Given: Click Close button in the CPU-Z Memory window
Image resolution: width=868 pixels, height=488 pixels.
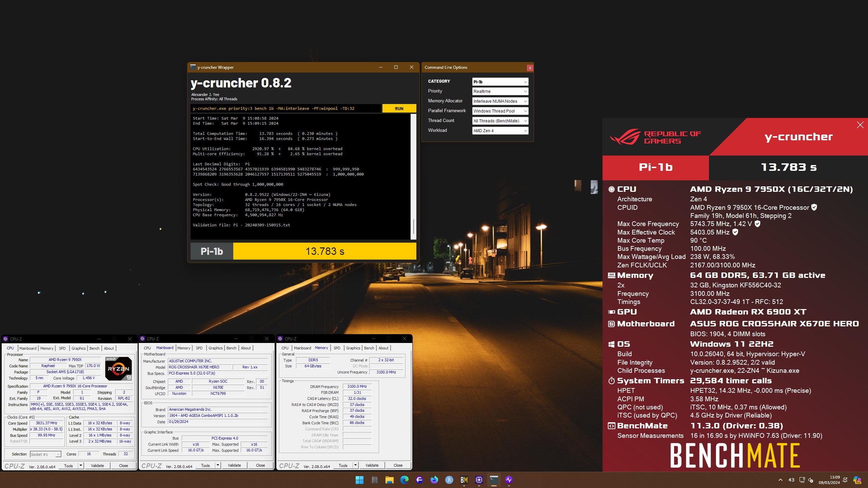Looking at the screenshot, I should coord(398,465).
